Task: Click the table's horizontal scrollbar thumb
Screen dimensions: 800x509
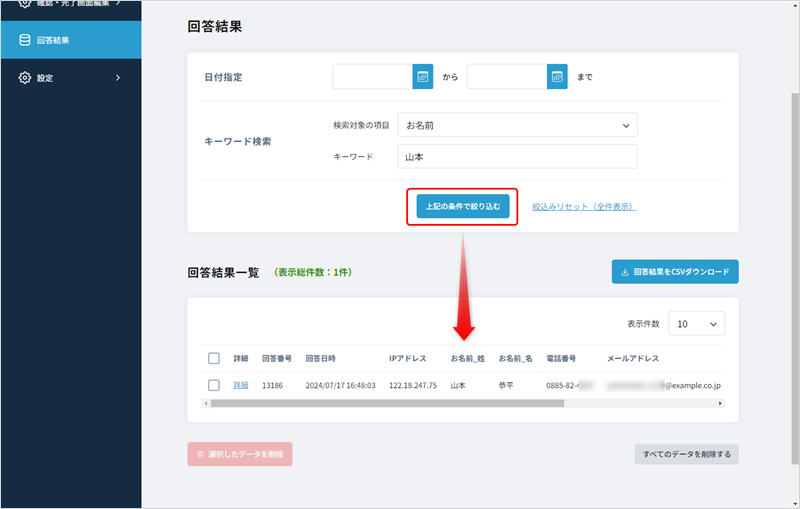Action: (387, 403)
